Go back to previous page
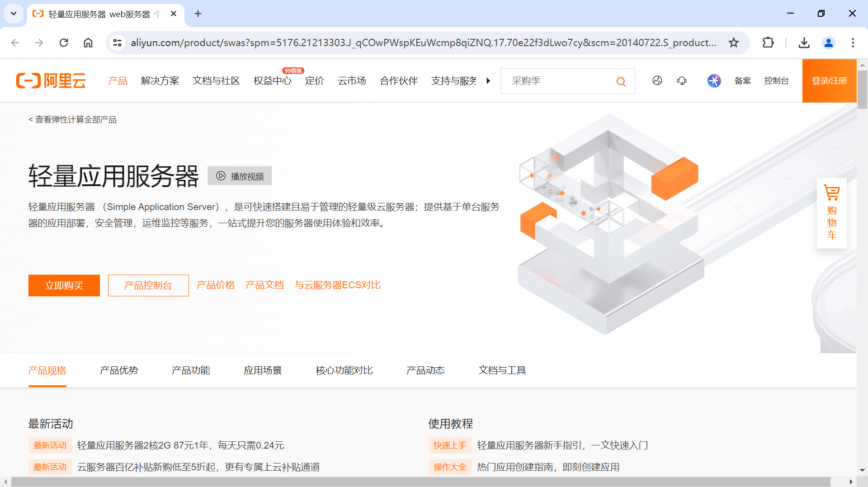 coord(15,42)
